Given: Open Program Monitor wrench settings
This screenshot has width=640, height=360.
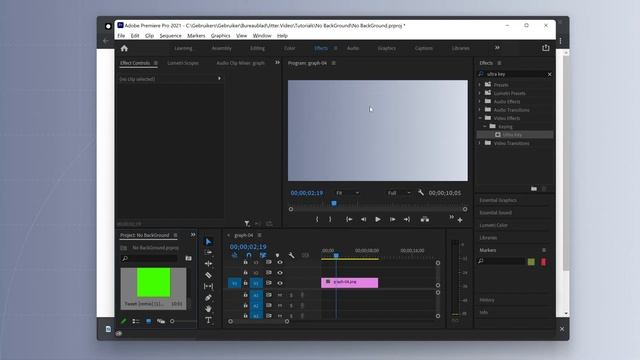Looking at the screenshot, I should 421,193.
